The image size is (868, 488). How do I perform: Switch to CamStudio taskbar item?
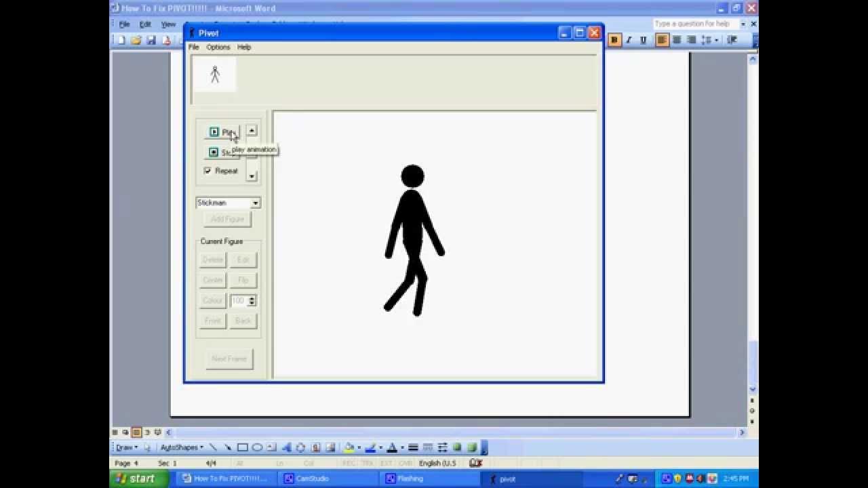pyautogui.click(x=329, y=479)
